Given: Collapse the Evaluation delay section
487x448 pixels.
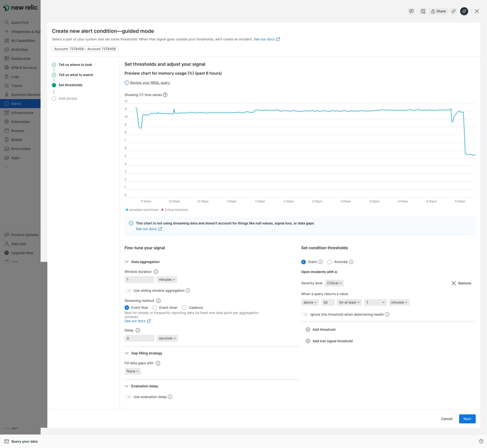Looking at the screenshot, I should click(127, 386).
